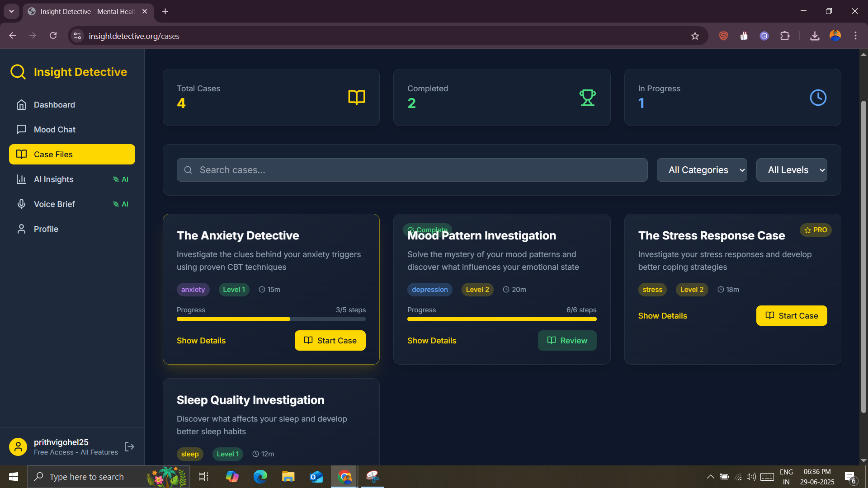Click the user avatar icon in sidebar footer
Image resolution: width=868 pixels, height=488 pixels.
point(18,447)
